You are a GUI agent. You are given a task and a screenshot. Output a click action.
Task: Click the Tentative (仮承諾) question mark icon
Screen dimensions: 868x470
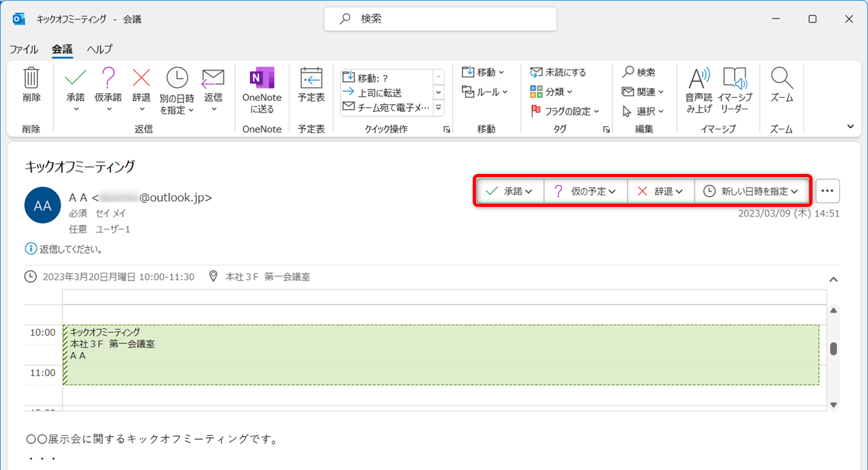pos(108,79)
